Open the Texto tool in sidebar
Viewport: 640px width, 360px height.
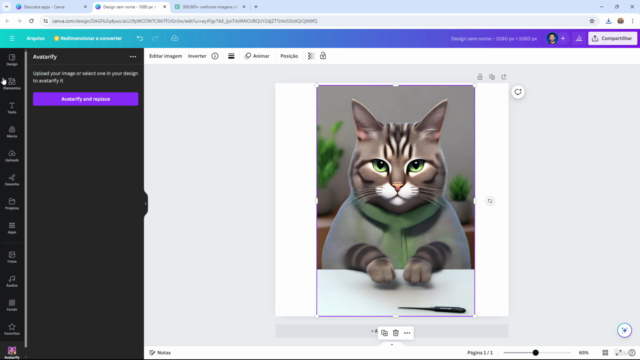click(12, 108)
